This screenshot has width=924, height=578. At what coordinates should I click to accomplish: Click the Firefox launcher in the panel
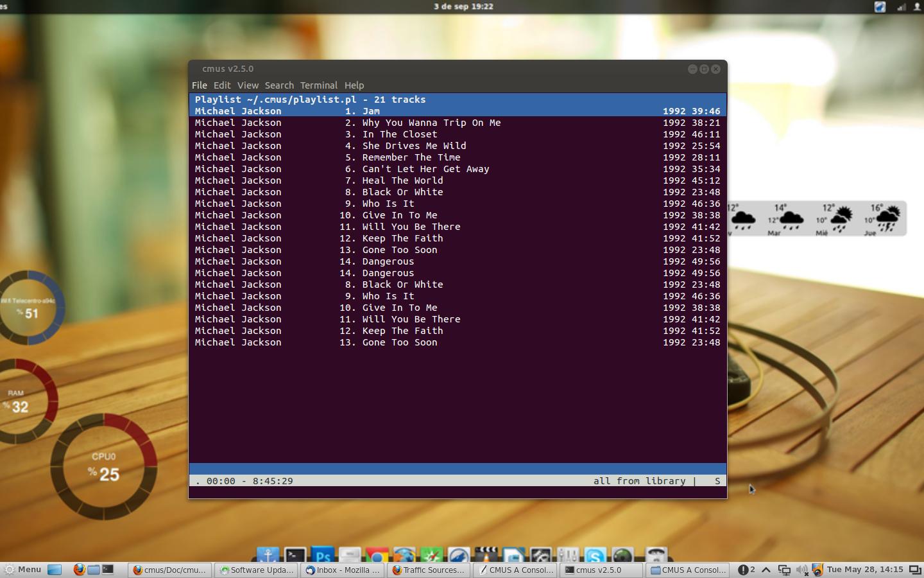point(79,570)
